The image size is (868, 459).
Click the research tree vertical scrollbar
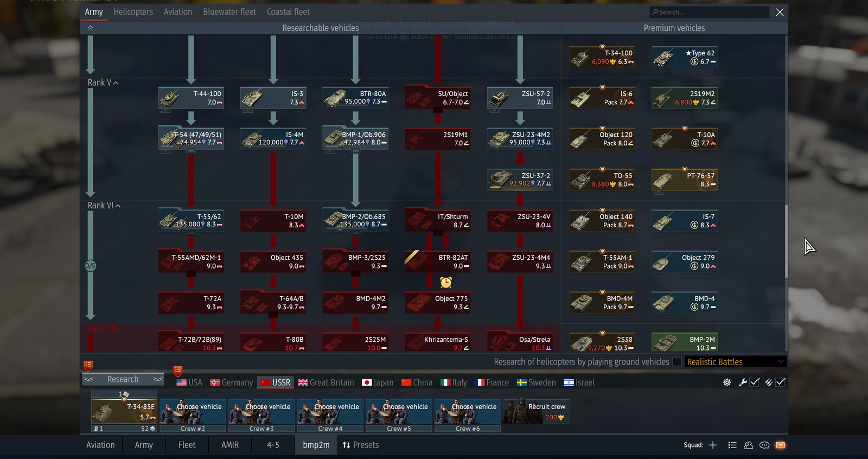point(786,241)
